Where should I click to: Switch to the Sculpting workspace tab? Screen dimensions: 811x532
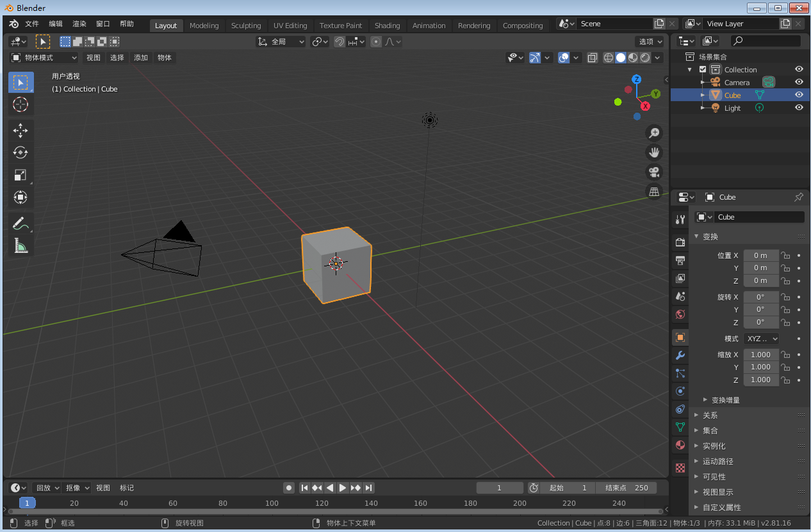click(246, 26)
